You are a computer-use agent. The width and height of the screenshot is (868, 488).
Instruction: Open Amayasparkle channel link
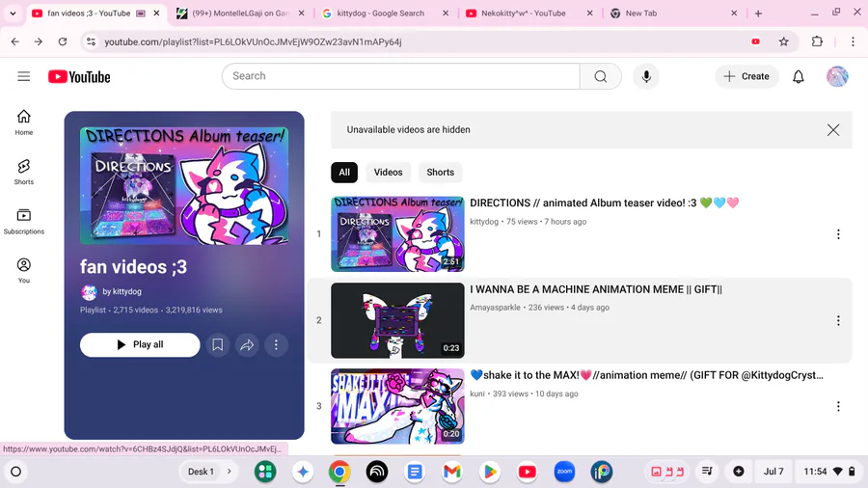coord(495,308)
